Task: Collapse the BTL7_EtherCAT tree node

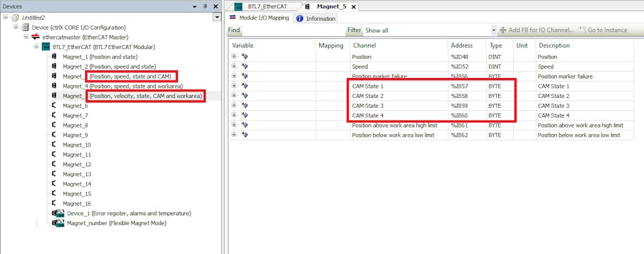Action: pos(35,46)
